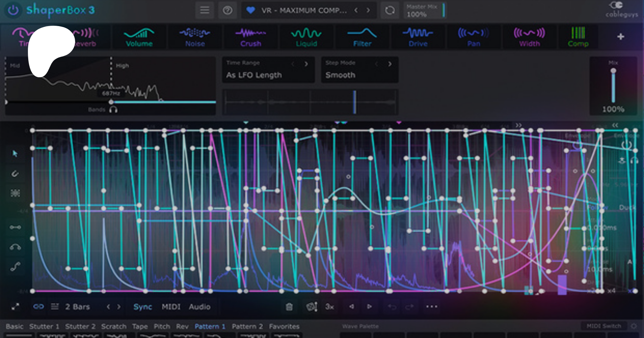The width and height of the screenshot is (644, 338).
Task: Adjust the Mix slider handle
Action: tap(613, 71)
